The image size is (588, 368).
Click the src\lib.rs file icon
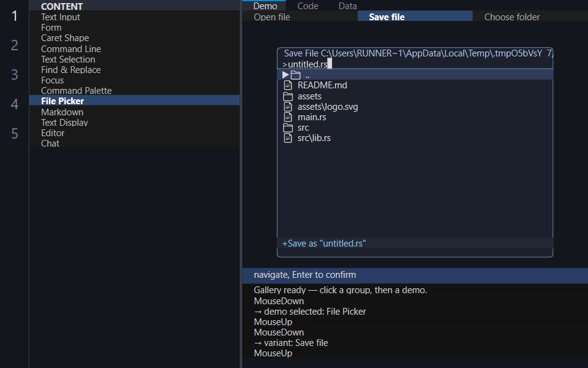click(288, 139)
